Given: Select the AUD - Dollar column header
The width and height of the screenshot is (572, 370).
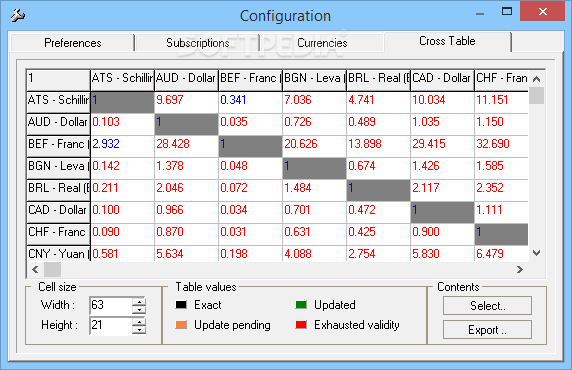Looking at the screenshot, I should [x=186, y=80].
